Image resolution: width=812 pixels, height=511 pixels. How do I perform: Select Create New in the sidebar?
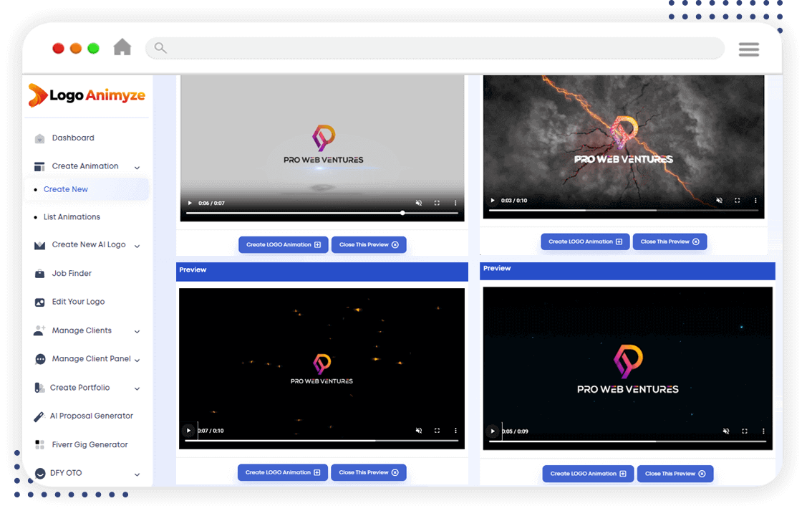coord(66,190)
